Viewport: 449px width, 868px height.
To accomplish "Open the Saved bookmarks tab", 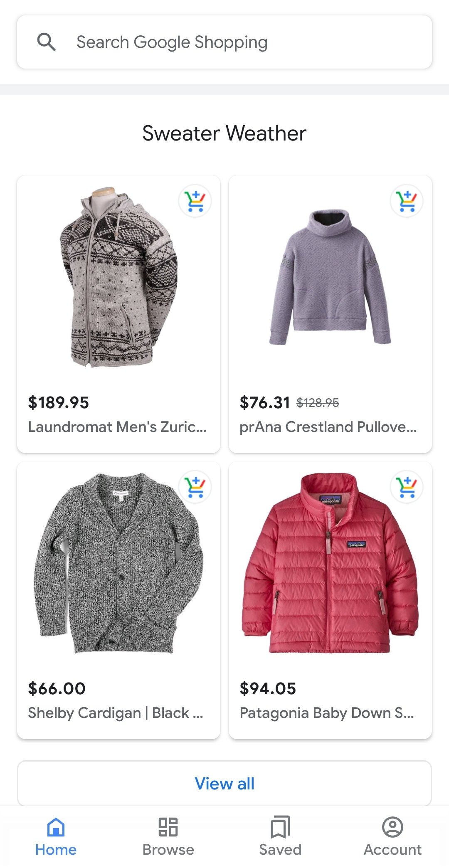I will [280, 836].
